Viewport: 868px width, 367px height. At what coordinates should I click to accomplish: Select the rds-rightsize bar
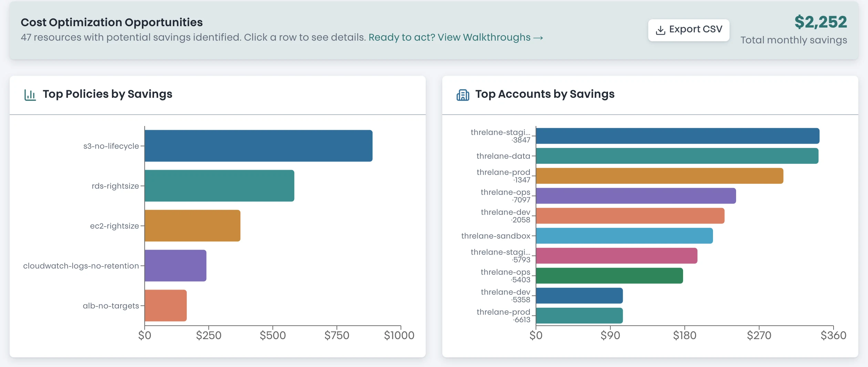pyautogui.click(x=219, y=186)
